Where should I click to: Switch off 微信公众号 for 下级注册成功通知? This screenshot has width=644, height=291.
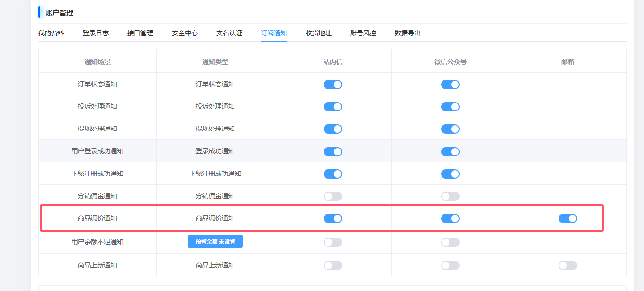450,174
